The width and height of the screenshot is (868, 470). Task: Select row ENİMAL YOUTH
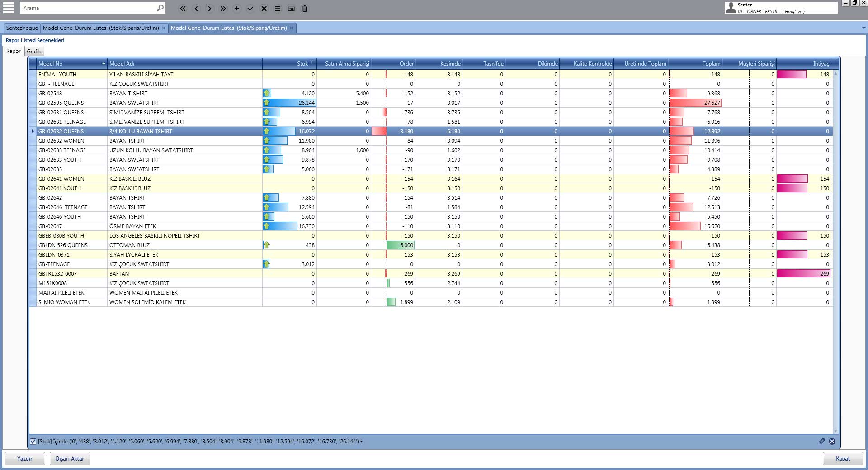pos(431,74)
